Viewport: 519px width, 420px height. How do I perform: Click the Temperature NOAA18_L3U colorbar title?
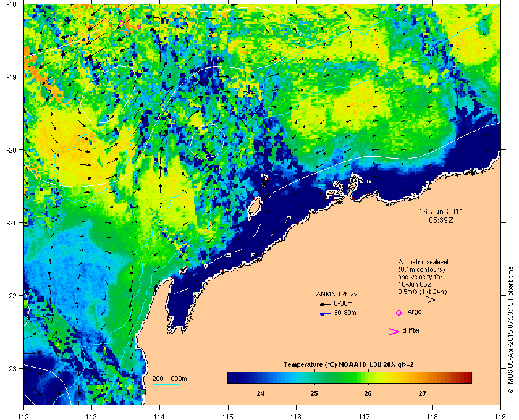pyautogui.click(x=348, y=364)
